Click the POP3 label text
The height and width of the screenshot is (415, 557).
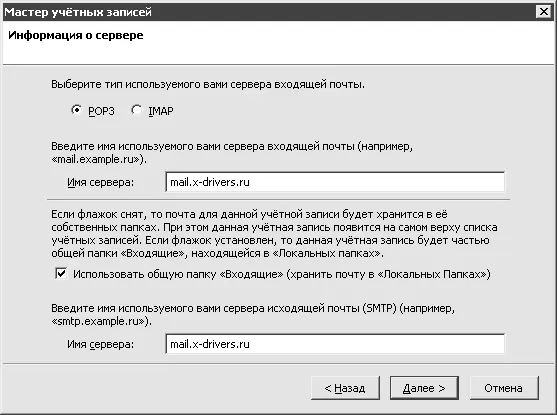[x=101, y=111]
